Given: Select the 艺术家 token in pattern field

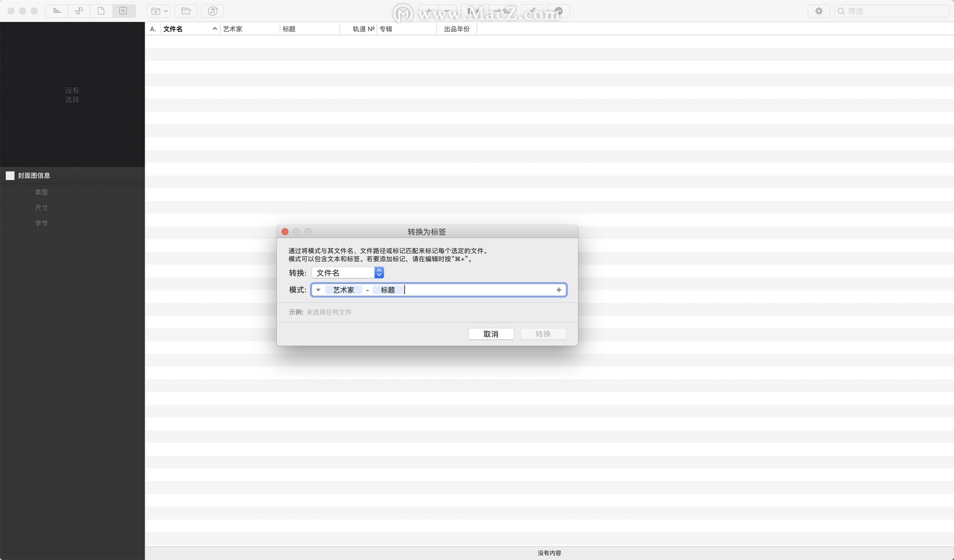Looking at the screenshot, I should [x=343, y=290].
